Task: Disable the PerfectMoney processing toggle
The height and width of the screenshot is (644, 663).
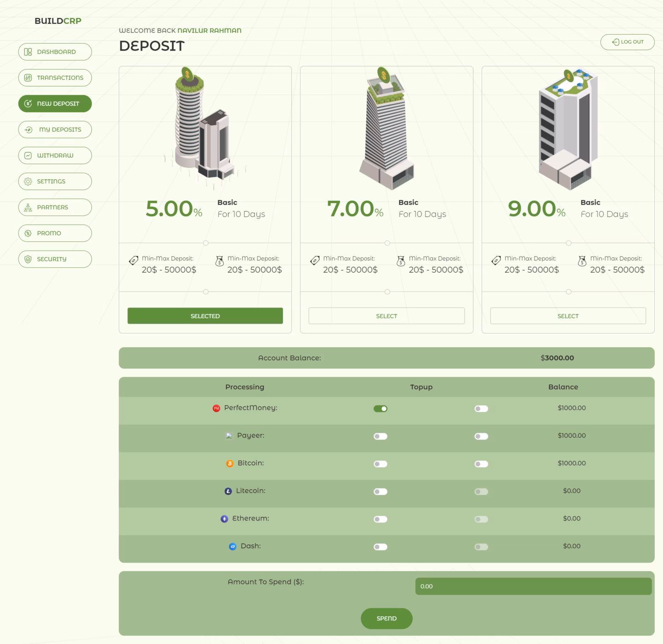Action: click(380, 409)
